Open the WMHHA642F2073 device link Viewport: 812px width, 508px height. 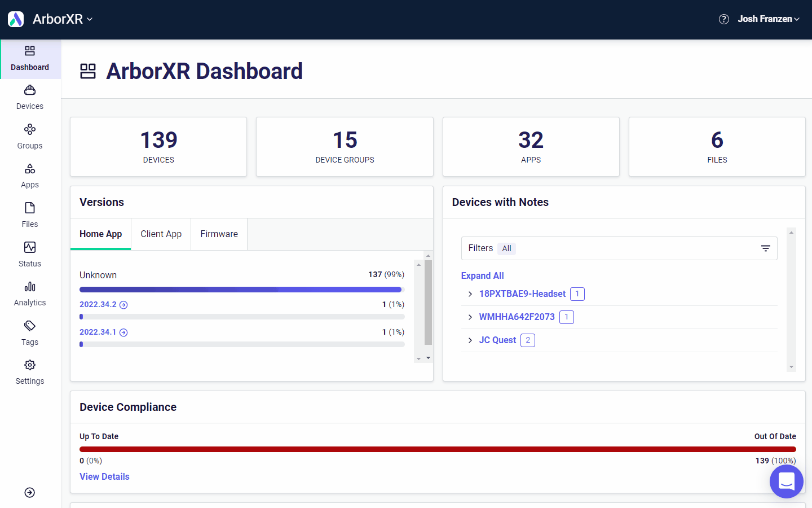[x=517, y=317]
